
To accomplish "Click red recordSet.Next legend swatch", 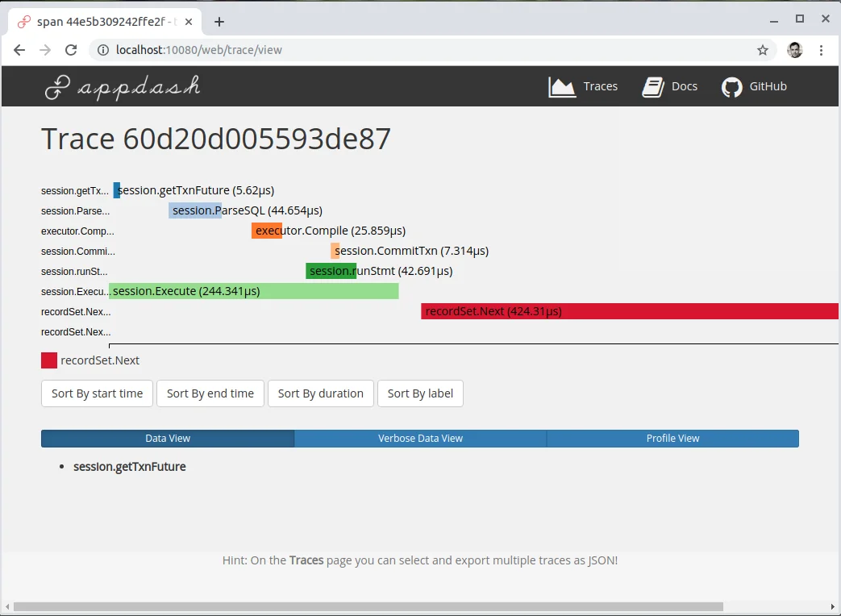I will 49,360.
